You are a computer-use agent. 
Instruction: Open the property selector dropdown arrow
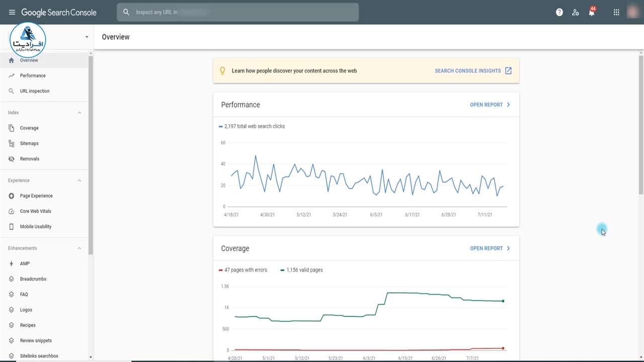87,37
